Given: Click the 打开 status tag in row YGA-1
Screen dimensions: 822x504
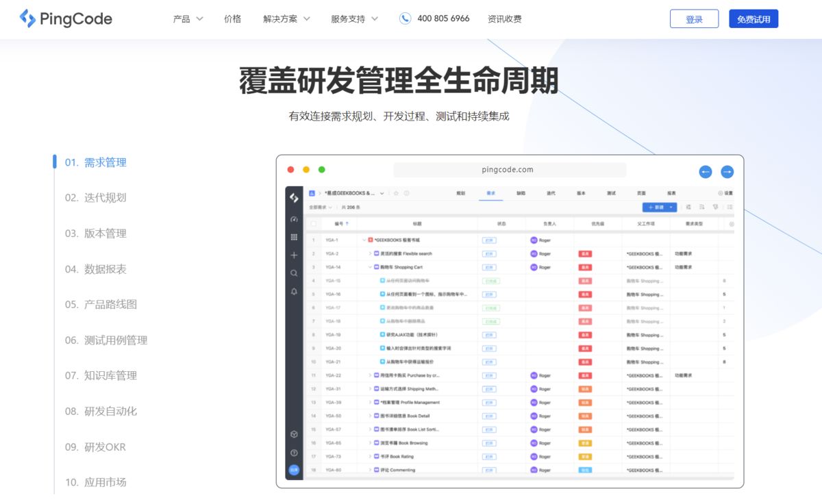Looking at the screenshot, I should tap(489, 240).
